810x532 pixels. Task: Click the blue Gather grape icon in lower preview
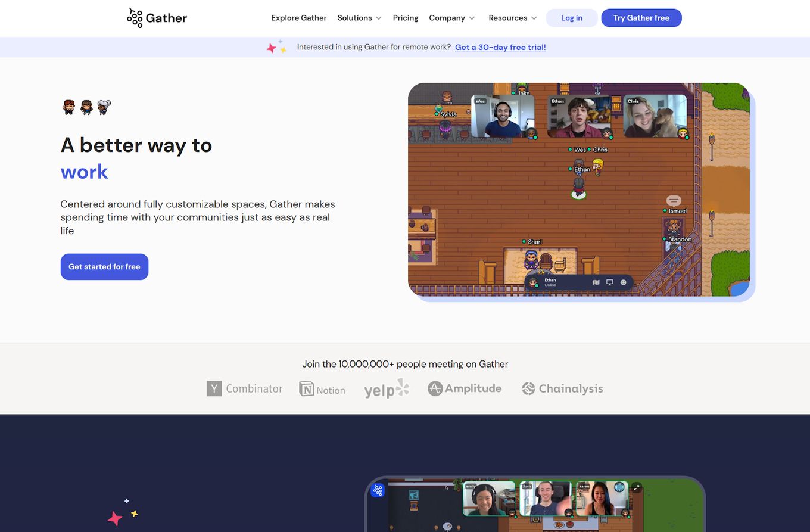[378, 490]
